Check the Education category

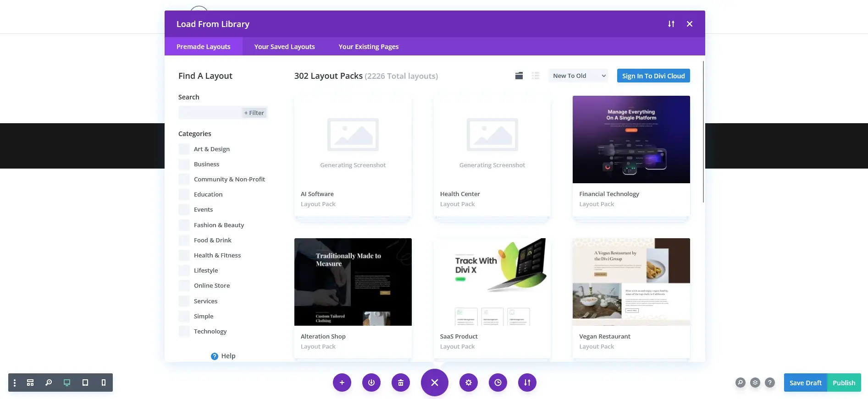pyautogui.click(x=184, y=194)
